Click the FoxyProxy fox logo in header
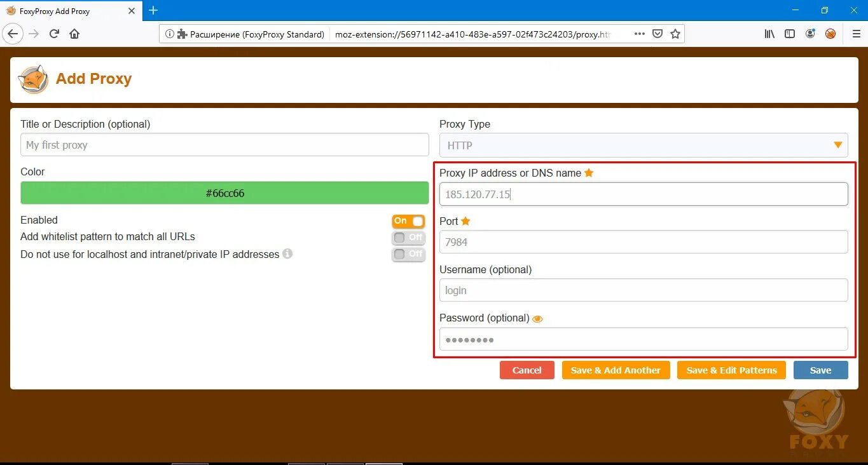 pos(33,79)
